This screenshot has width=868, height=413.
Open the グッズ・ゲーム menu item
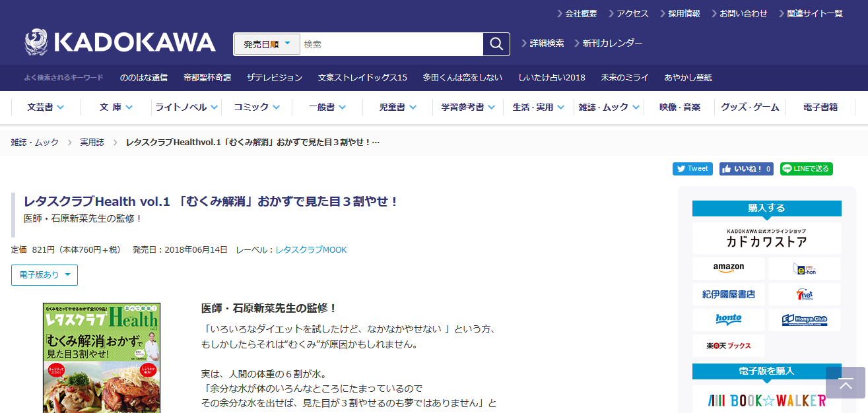[x=750, y=107]
